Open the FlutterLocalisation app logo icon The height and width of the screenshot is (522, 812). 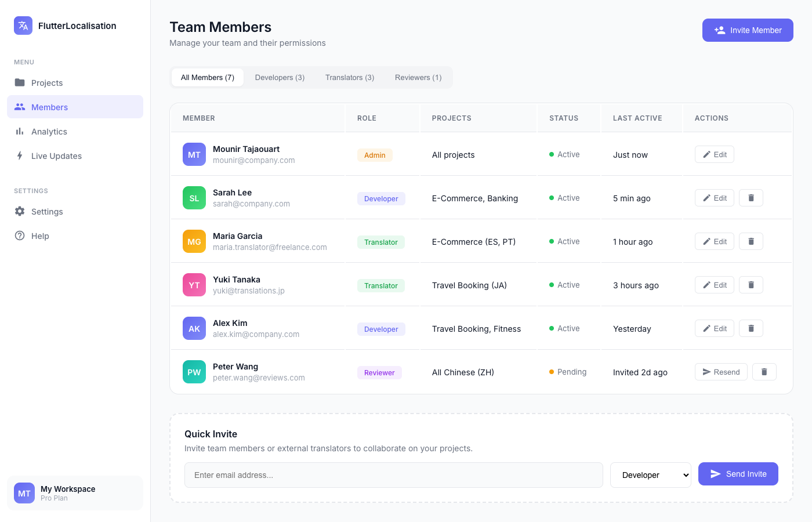pyautogui.click(x=23, y=26)
